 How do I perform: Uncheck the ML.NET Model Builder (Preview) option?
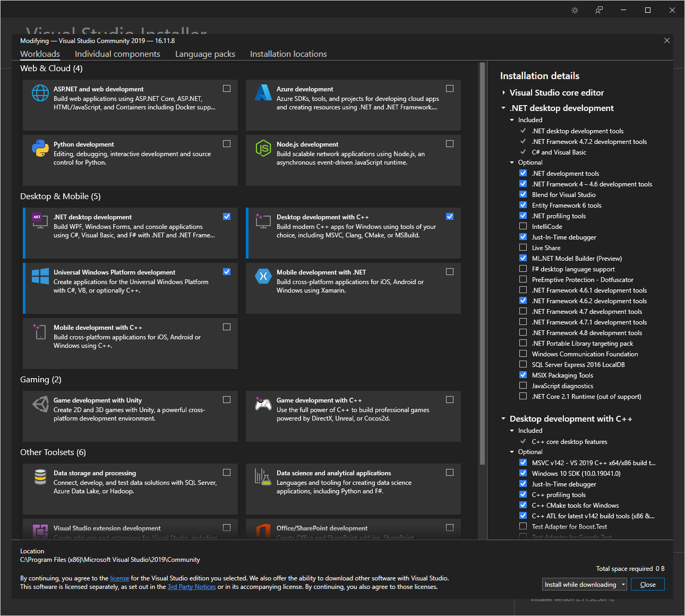point(523,258)
